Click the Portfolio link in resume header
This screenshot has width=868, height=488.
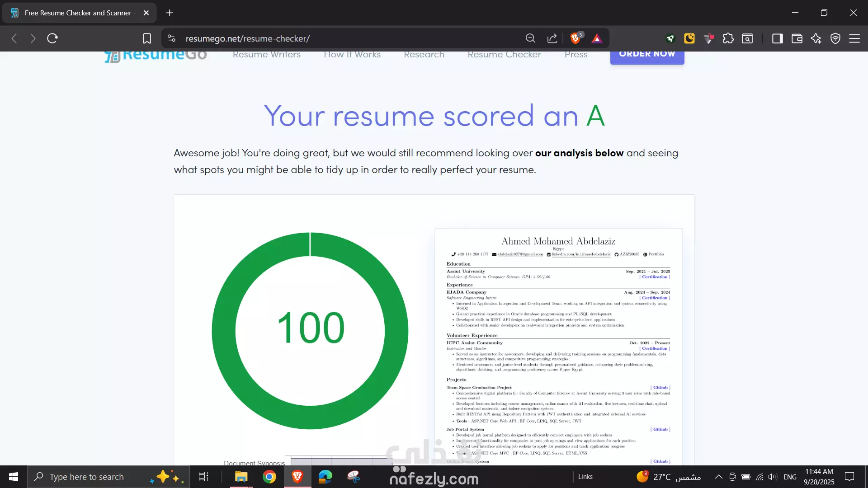click(656, 254)
